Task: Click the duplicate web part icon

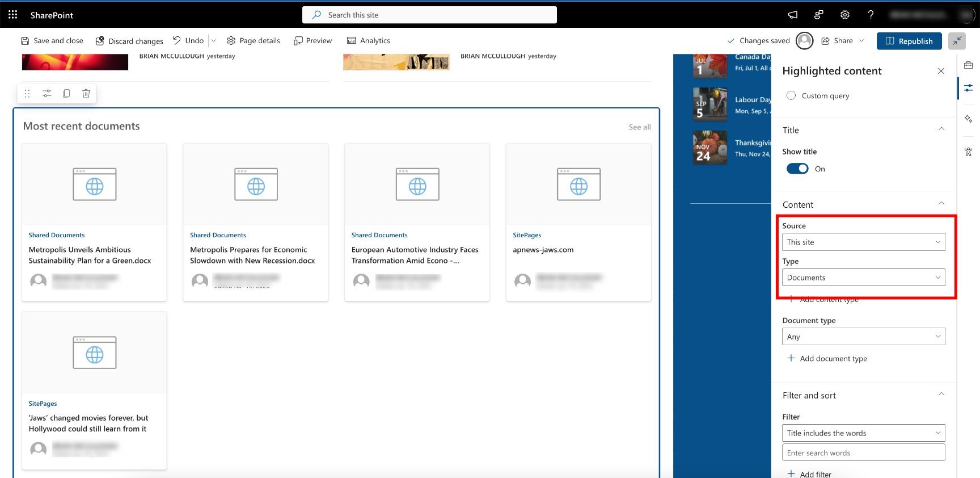Action: (66, 94)
